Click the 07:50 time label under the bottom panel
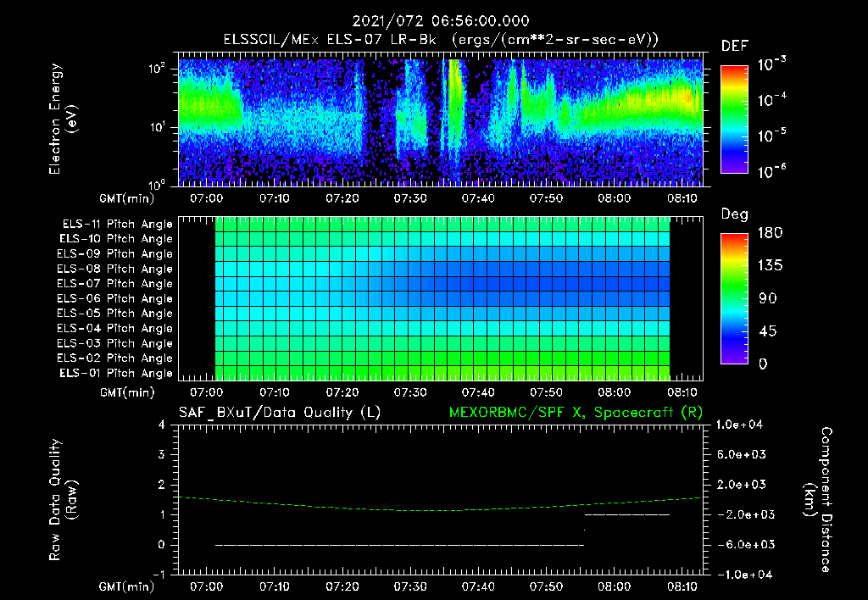This screenshot has height=600, width=868. (x=546, y=586)
